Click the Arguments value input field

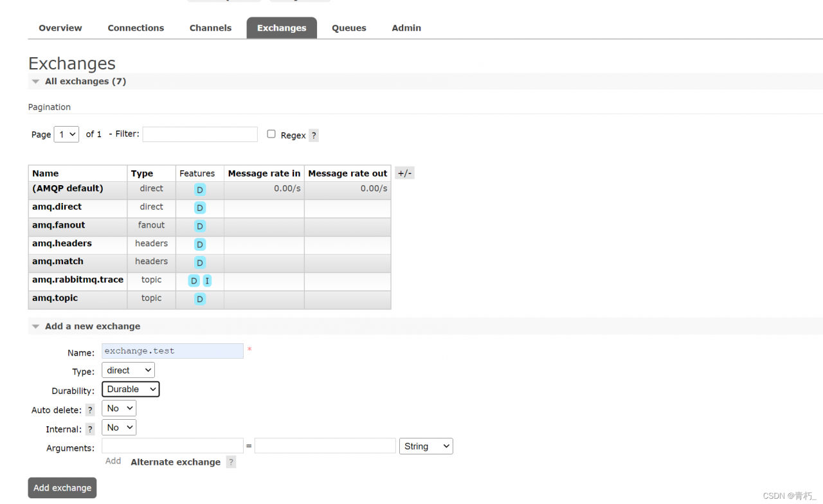[325, 446]
